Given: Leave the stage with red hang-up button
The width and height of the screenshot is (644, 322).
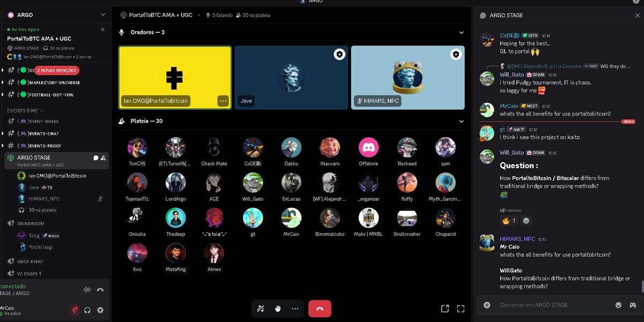Looking at the screenshot, I should click(320, 309).
